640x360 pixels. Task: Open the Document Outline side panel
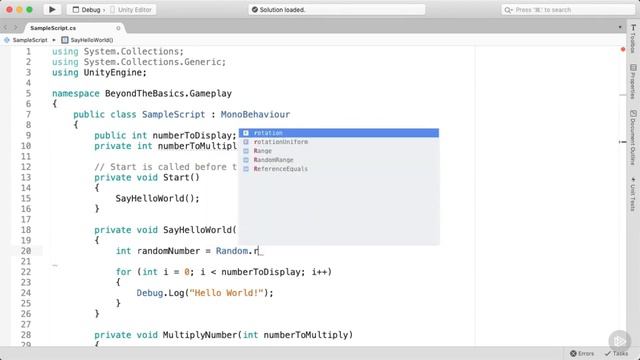pos(633,138)
